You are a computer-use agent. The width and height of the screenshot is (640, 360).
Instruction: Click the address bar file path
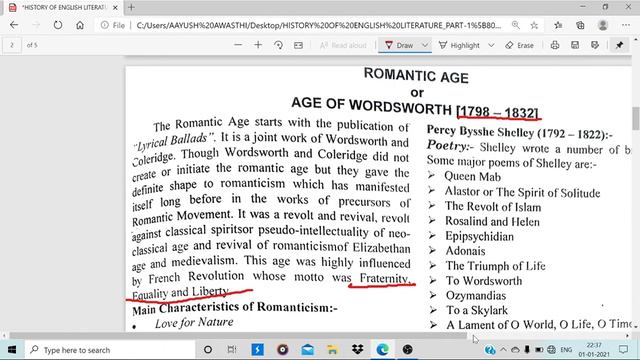318,25
